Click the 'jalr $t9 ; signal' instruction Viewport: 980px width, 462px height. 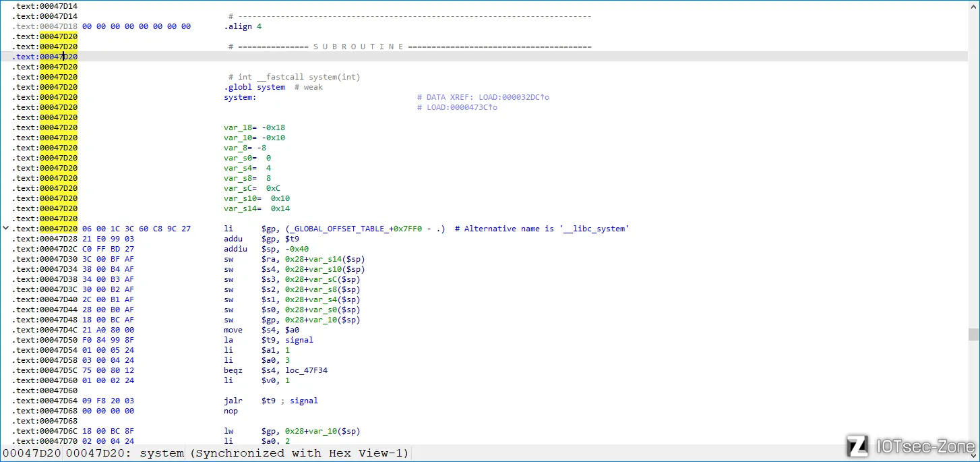pos(271,401)
